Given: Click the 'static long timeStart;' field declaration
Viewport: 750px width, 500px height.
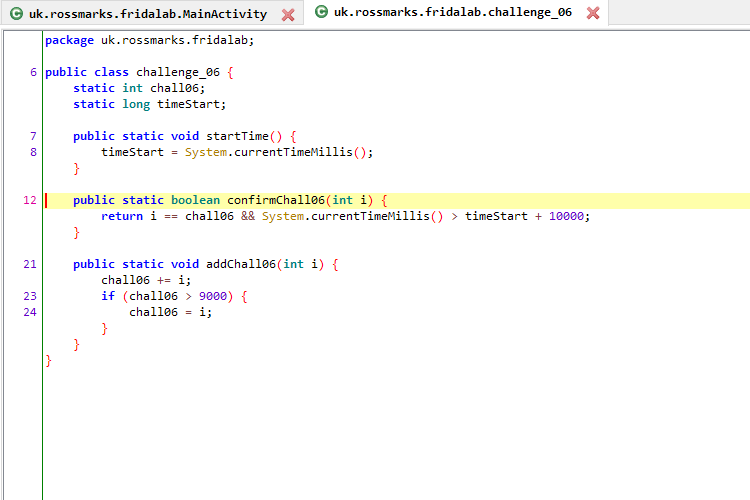Looking at the screenshot, I should (x=149, y=104).
